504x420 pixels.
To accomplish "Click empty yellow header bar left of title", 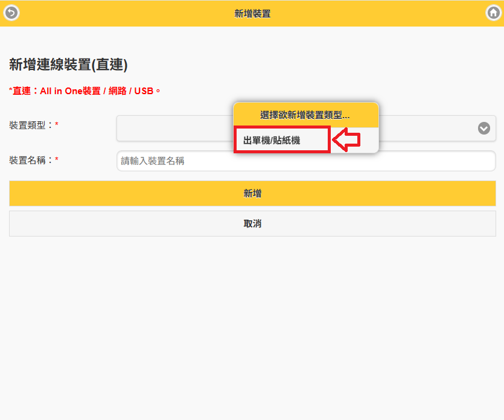I will tap(121, 13).
